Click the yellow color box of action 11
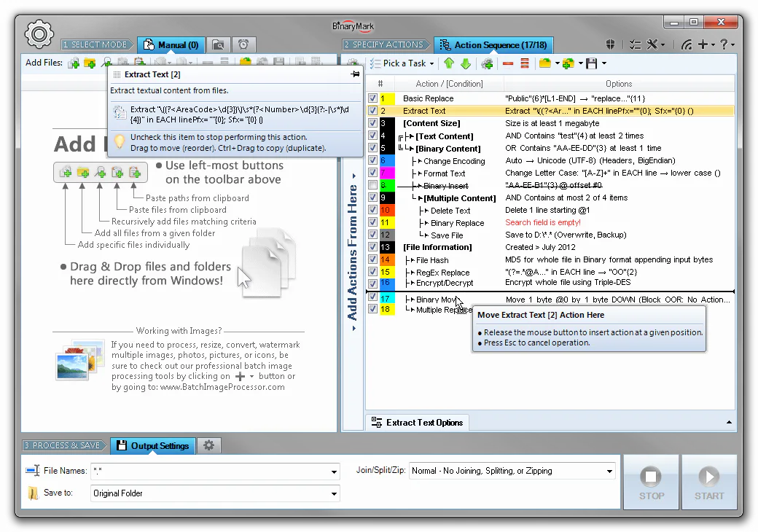The width and height of the screenshot is (758, 532). click(387, 222)
